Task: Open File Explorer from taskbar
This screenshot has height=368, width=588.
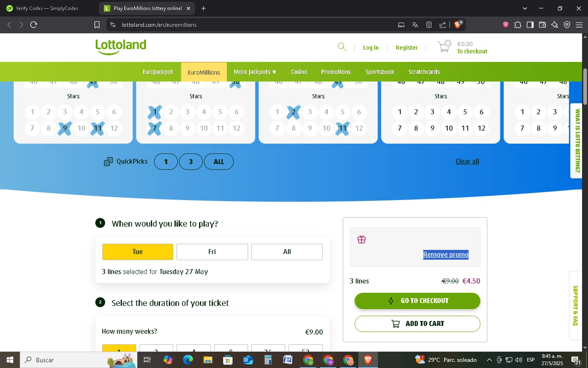Action: point(208,360)
